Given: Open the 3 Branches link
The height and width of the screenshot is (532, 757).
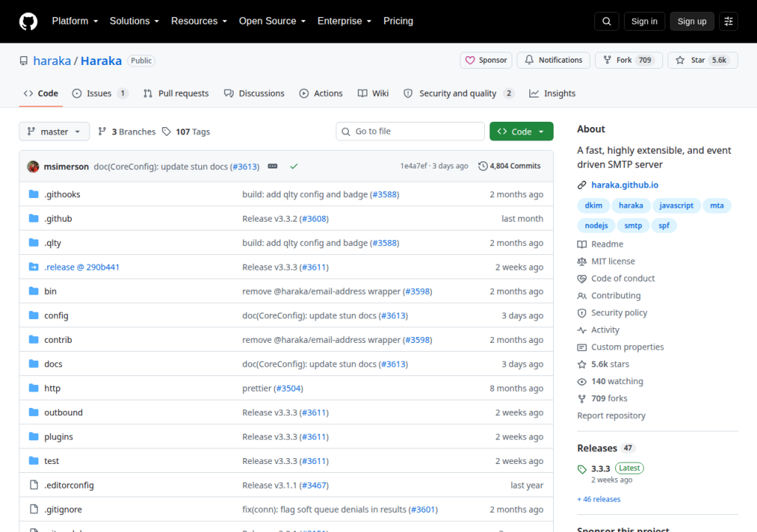Looking at the screenshot, I should 127,132.
